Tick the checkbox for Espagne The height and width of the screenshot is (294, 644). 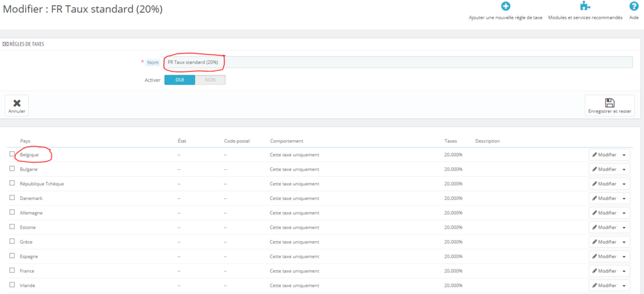pos(12,256)
